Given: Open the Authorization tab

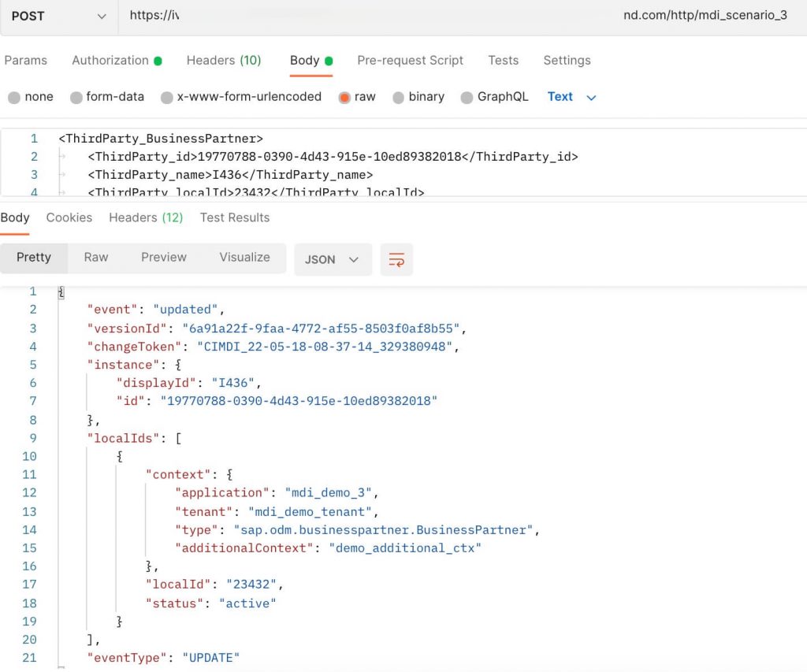Looking at the screenshot, I should (117, 60).
